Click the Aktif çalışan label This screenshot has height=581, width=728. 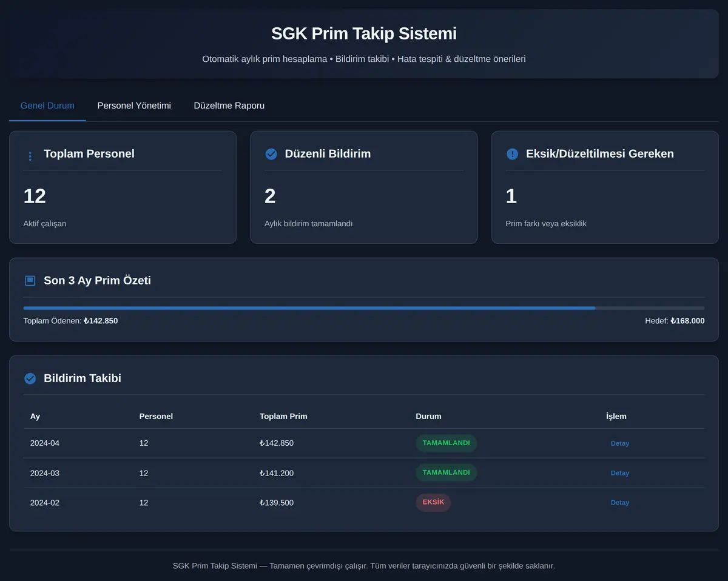coord(45,224)
